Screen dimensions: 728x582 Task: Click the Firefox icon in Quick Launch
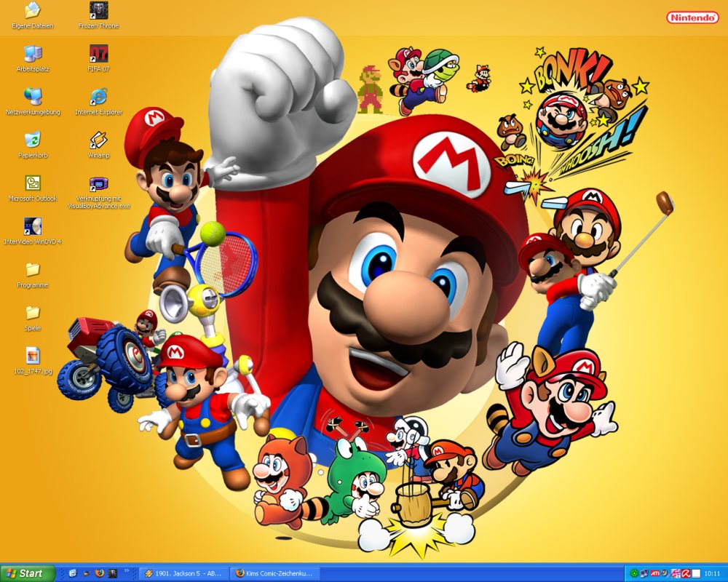pos(99,573)
